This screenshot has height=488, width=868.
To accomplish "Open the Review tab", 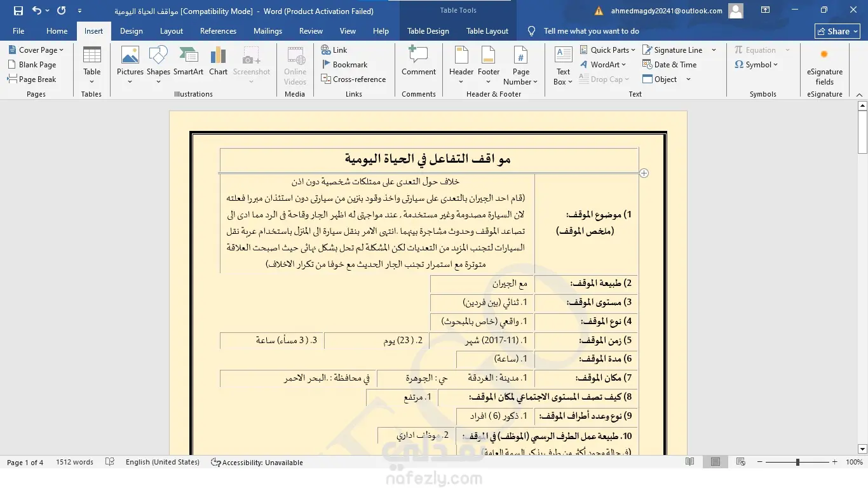I will [x=311, y=30].
